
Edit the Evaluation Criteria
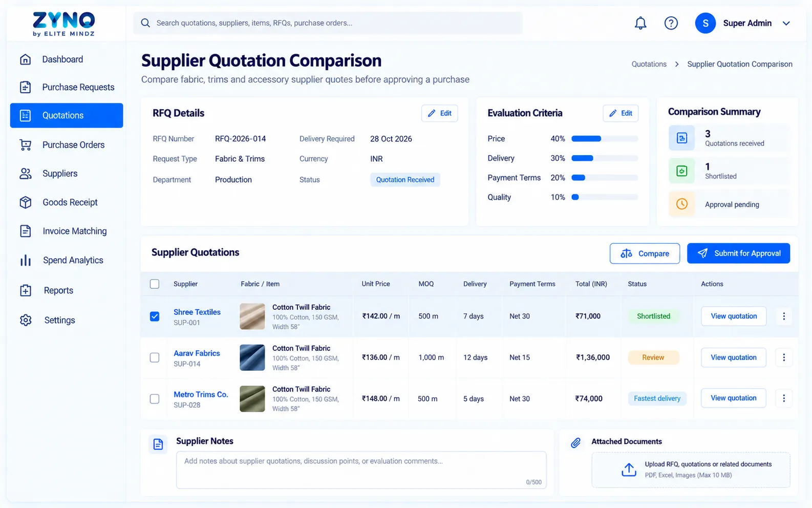click(621, 113)
